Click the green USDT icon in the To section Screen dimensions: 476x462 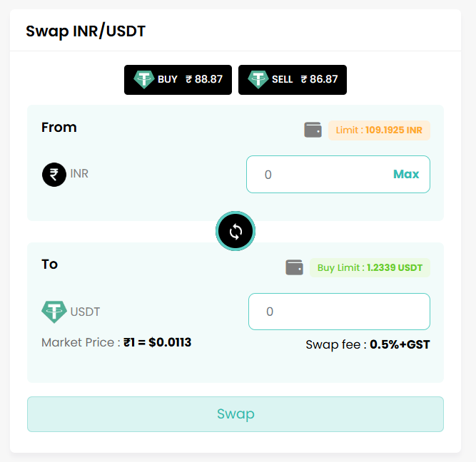click(54, 312)
